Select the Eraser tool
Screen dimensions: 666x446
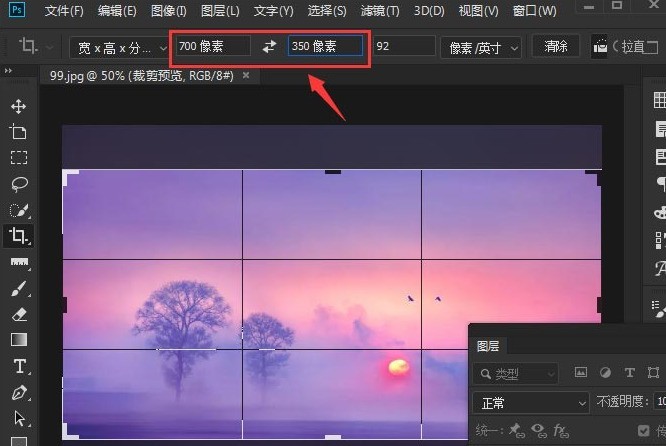[19, 315]
